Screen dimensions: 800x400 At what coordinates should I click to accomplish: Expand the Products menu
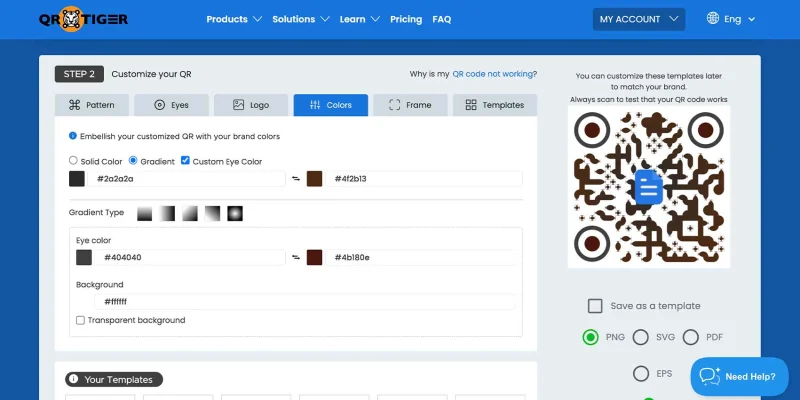pyautogui.click(x=234, y=19)
